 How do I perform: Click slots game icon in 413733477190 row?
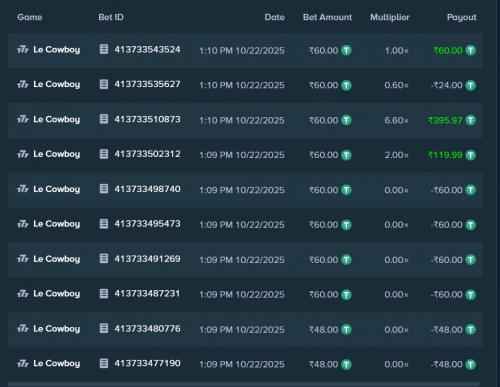tap(23, 364)
